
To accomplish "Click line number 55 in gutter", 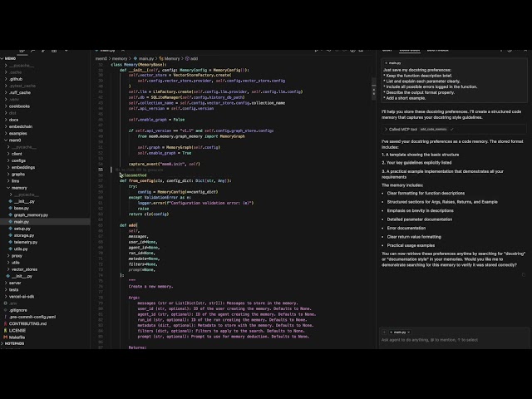I will tap(101, 170).
